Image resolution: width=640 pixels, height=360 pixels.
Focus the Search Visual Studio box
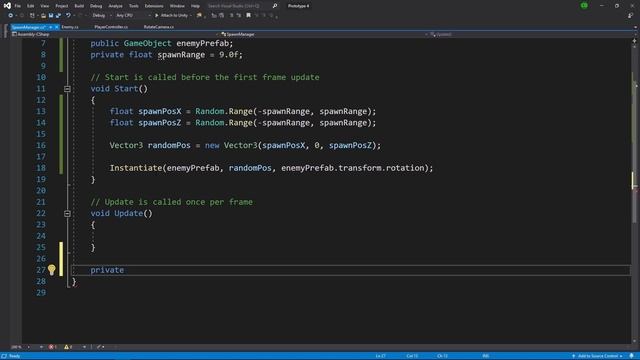(239, 6)
